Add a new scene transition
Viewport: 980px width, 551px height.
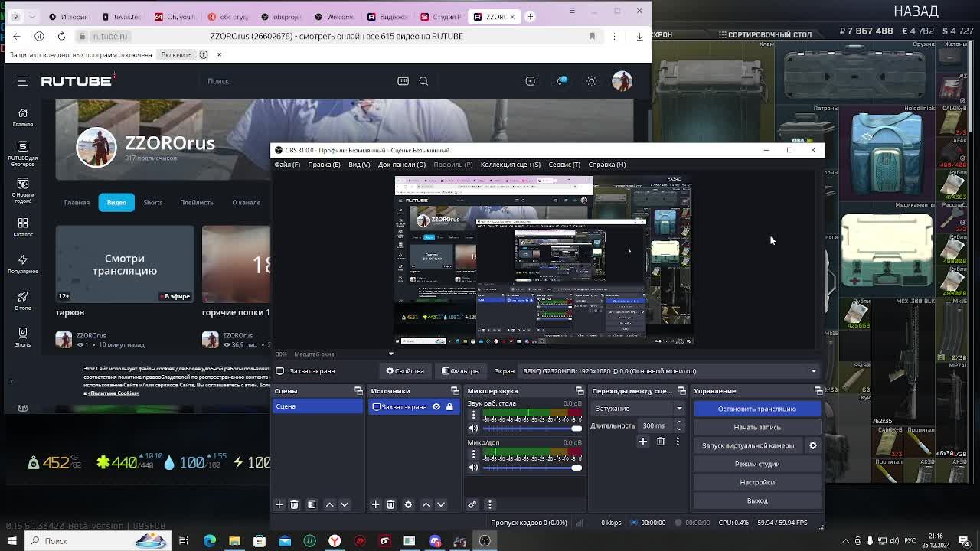(643, 442)
